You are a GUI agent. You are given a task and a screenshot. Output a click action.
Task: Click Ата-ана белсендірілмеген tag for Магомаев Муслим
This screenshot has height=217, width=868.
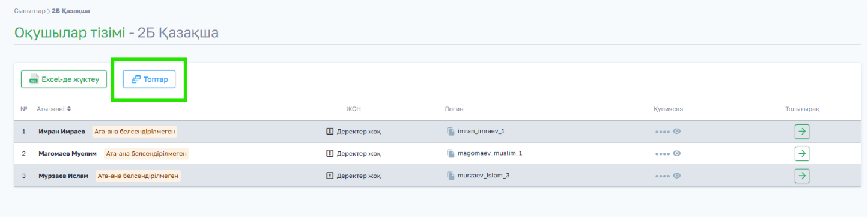146,153
